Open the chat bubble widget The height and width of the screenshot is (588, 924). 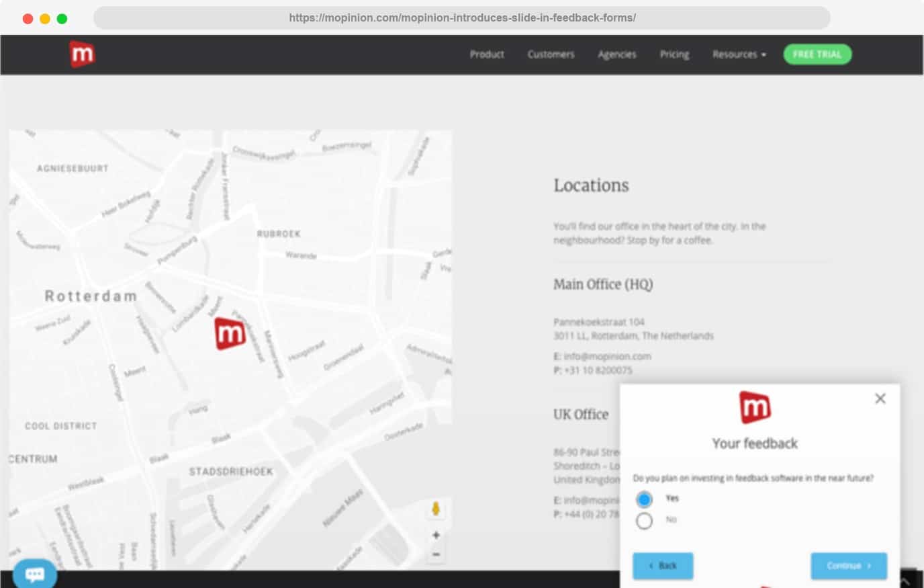click(x=35, y=574)
